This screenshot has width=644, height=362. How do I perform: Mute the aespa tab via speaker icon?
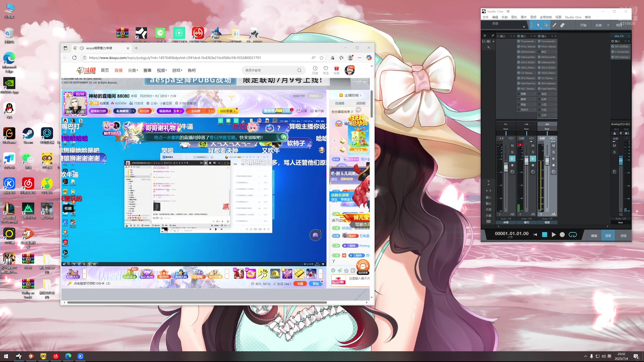82,48
